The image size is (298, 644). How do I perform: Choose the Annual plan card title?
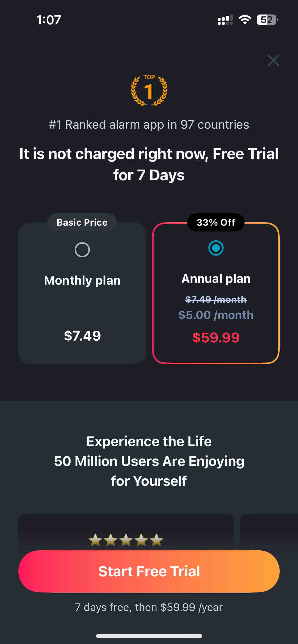click(x=216, y=279)
